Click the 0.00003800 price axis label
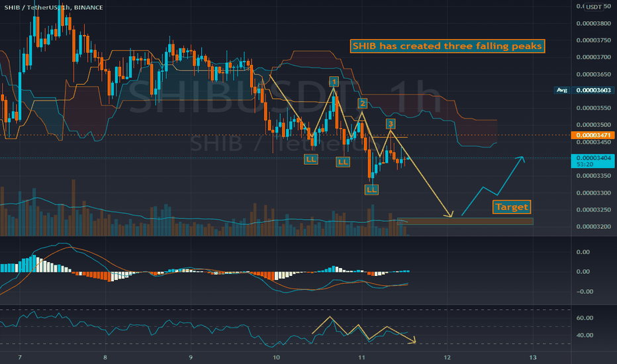The height and width of the screenshot is (364, 617). (593, 24)
